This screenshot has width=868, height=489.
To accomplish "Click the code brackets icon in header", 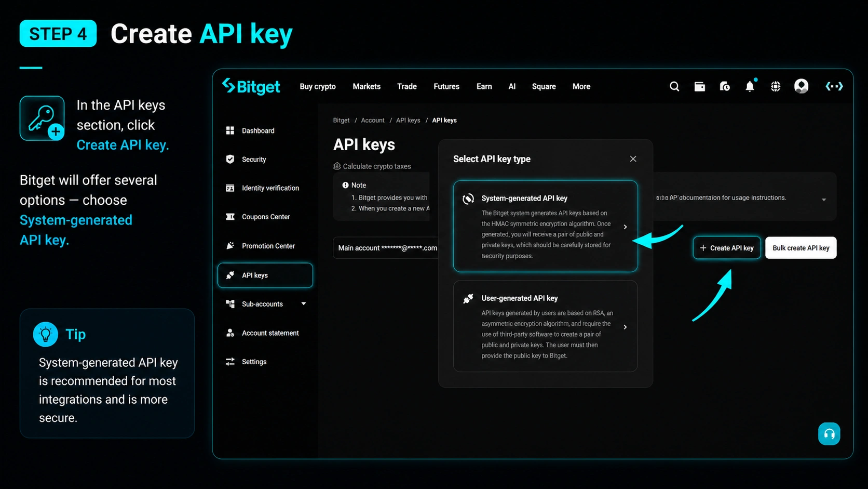I will tap(834, 86).
